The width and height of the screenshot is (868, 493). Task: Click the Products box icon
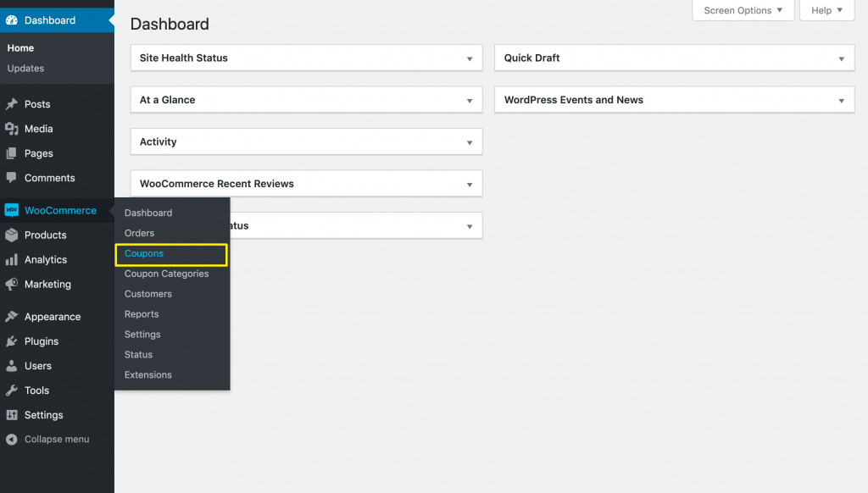coord(12,235)
